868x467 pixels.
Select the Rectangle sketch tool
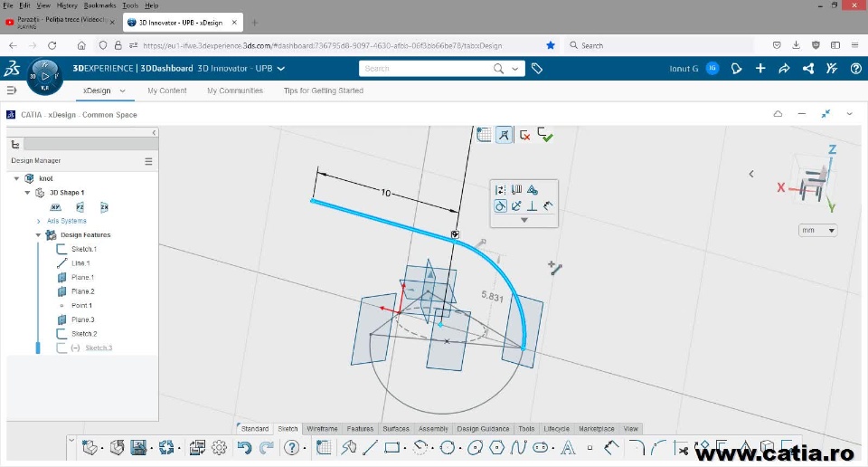coord(392,448)
